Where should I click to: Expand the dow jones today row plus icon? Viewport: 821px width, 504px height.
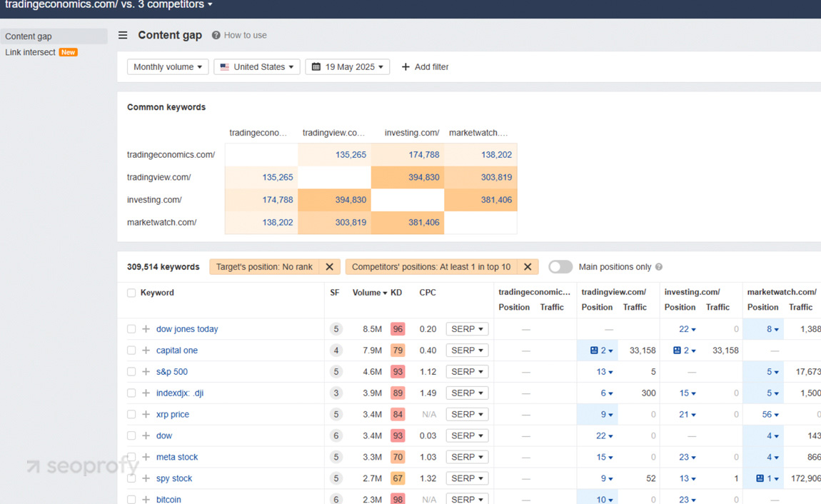tap(146, 328)
